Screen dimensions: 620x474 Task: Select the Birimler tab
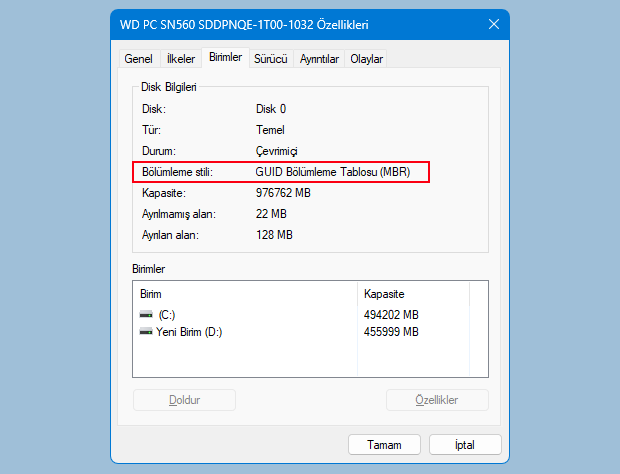click(225, 57)
